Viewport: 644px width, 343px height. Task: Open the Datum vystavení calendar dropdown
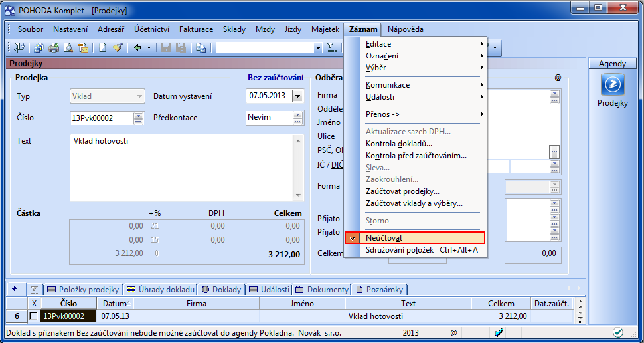[x=298, y=96]
